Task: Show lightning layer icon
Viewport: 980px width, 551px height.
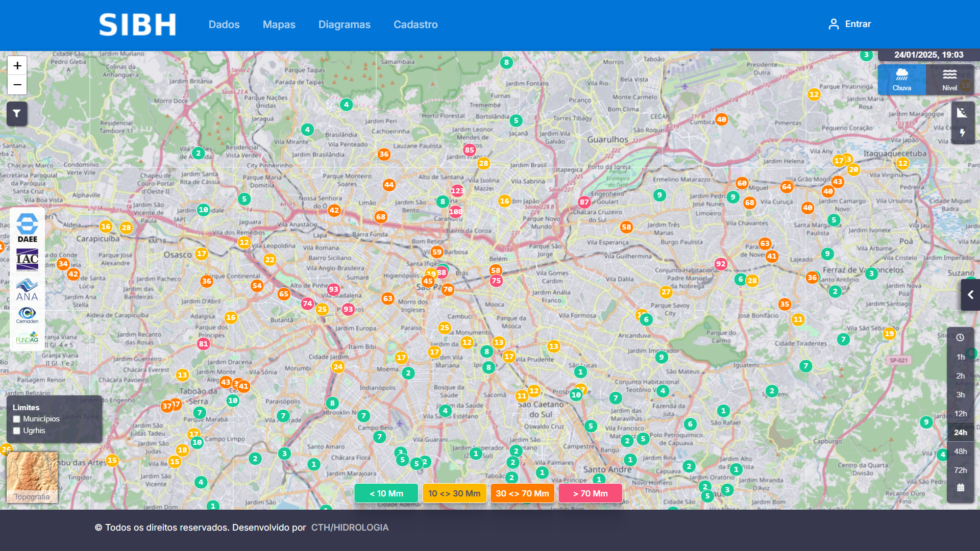Action: pos(962,133)
